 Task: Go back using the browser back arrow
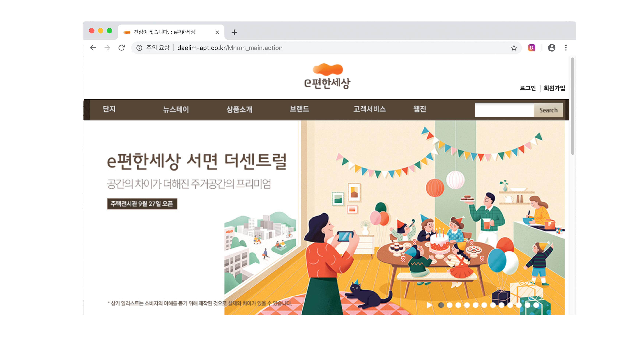(93, 48)
